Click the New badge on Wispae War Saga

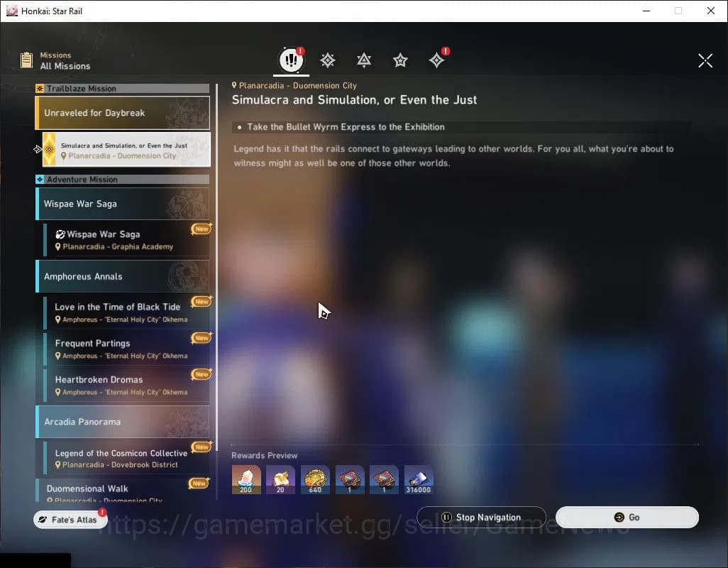pyautogui.click(x=202, y=229)
